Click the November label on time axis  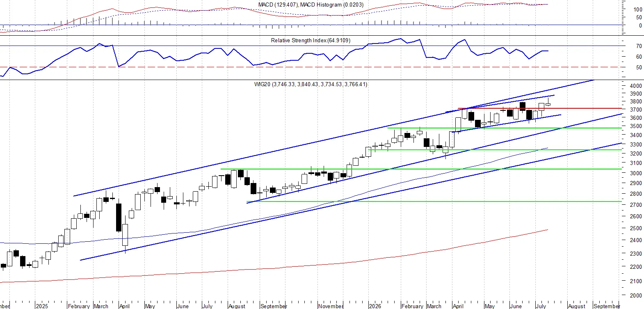point(331,306)
